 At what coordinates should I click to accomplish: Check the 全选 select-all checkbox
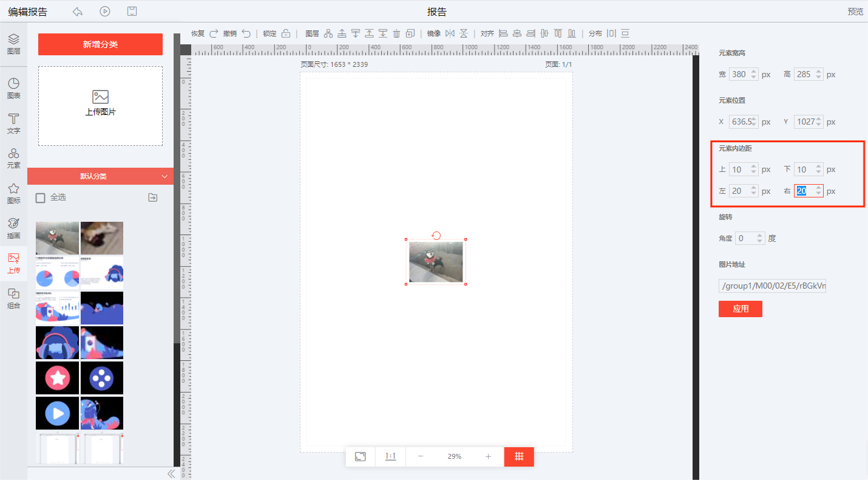pyautogui.click(x=41, y=197)
